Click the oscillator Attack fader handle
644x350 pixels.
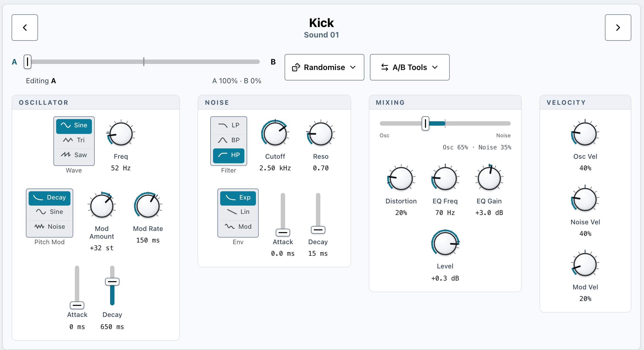(77, 305)
